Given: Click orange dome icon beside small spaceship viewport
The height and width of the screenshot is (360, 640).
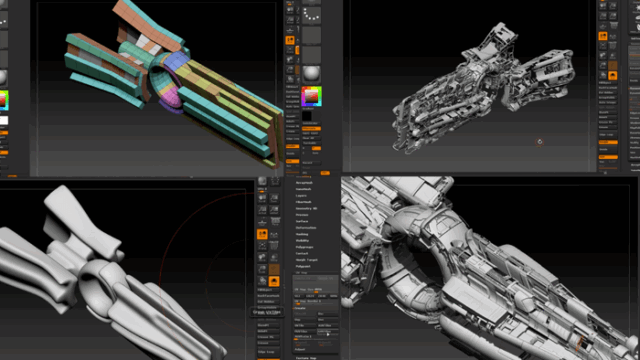Looking at the screenshot, I should click(612, 76).
